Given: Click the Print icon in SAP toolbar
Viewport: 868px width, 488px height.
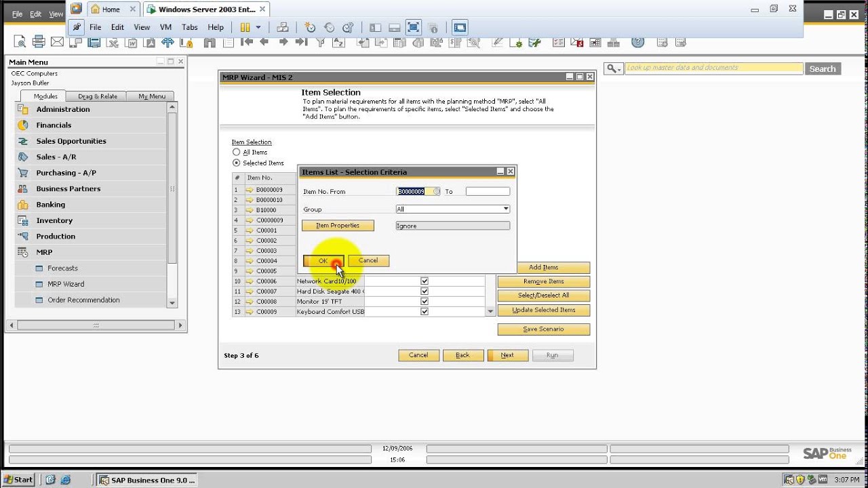Looking at the screenshot, I should [39, 41].
